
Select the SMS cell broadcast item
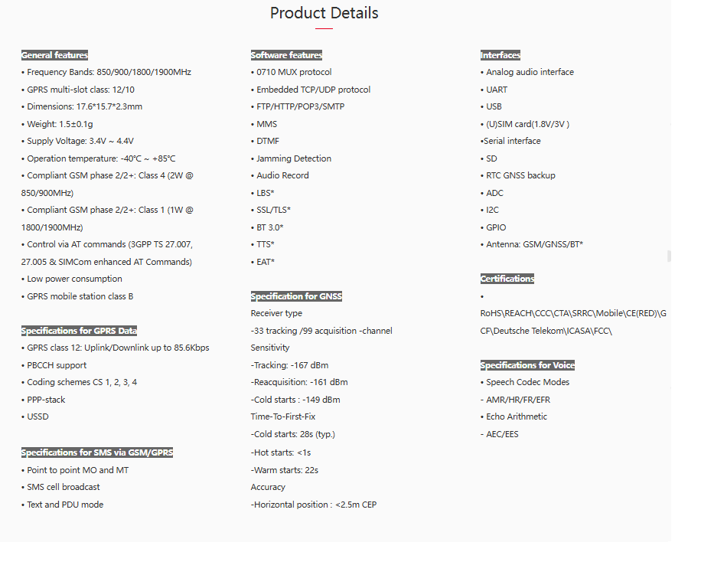(60, 487)
